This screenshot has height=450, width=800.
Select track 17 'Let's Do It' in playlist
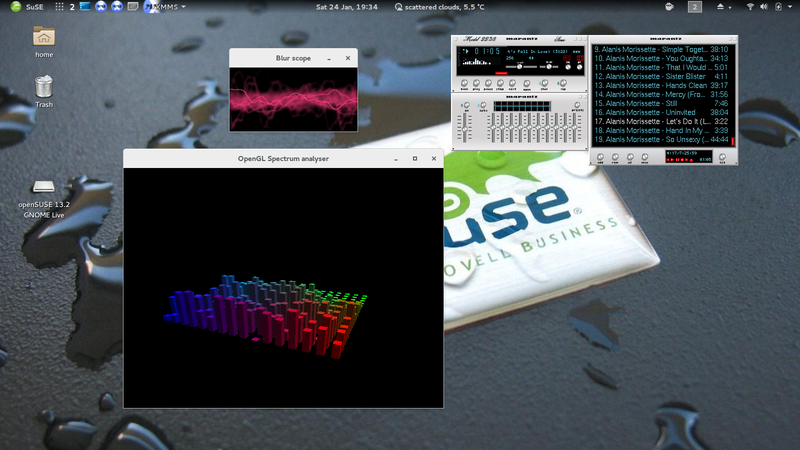[661, 121]
